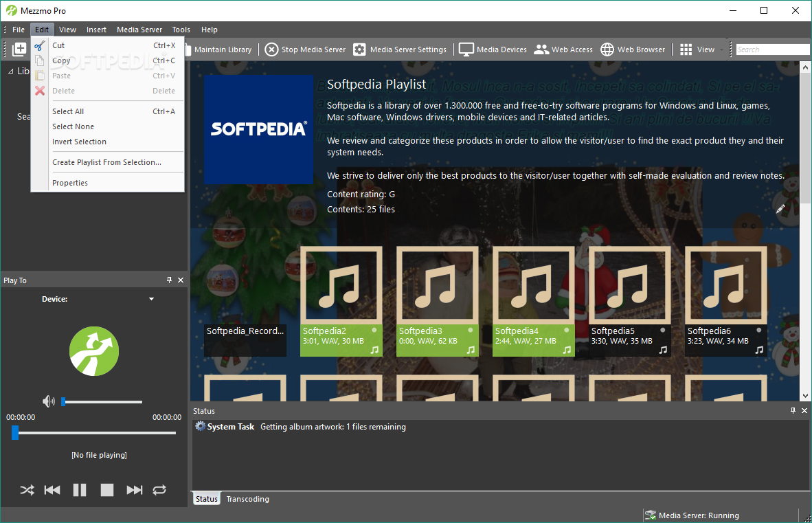
Task: Choose Create Playlist From Selection
Action: (x=107, y=162)
